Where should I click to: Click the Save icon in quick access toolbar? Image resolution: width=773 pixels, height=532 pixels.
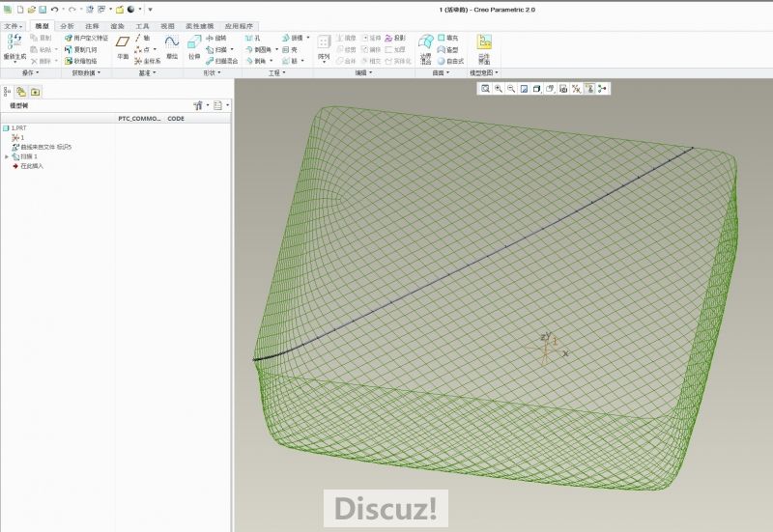coord(43,9)
